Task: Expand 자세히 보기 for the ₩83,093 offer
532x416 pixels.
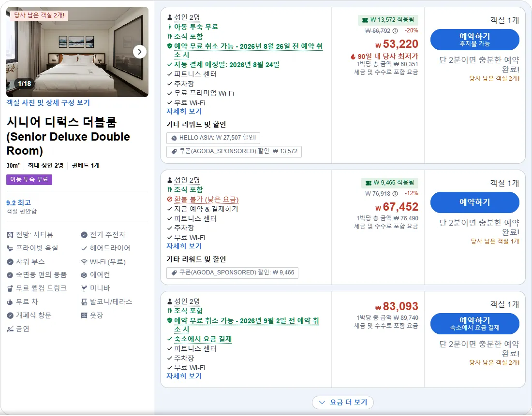Action: coord(184,376)
